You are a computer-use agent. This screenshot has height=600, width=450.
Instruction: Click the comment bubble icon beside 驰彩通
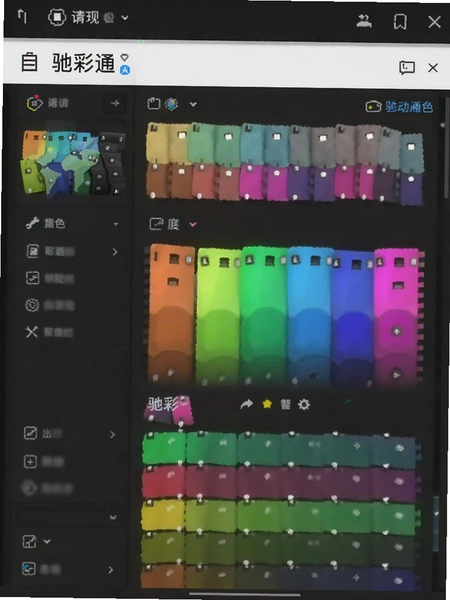pyautogui.click(x=407, y=68)
